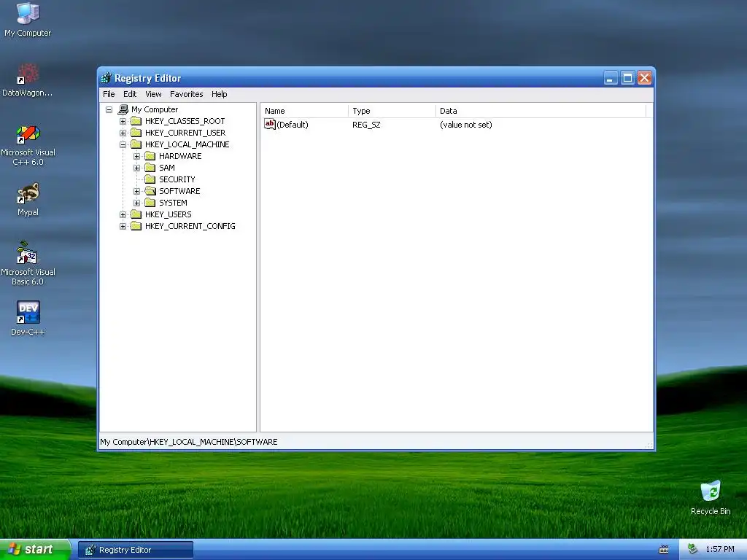Click the SYSTEM key folder icon
The width and height of the screenshot is (747, 560).
(x=150, y=203)
